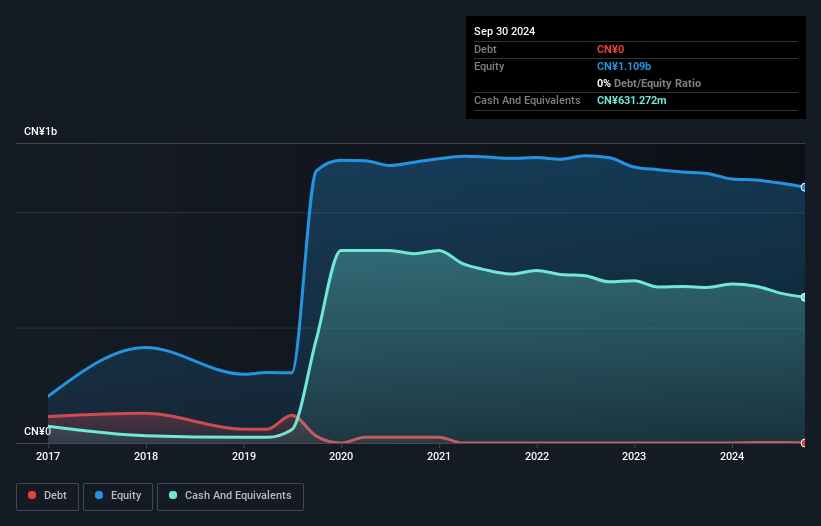The image size is (821, 526).
Task: Click the 2018 x-axis label
Action: 146,456
